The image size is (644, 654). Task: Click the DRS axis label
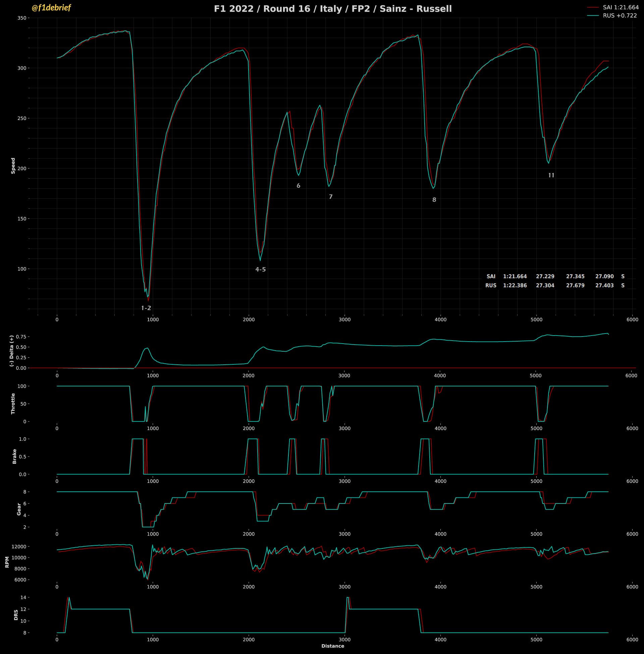(16, 615)
